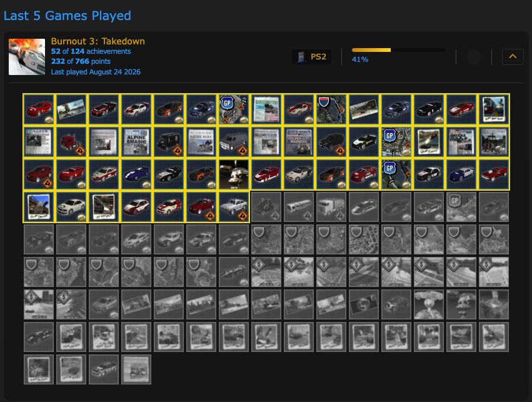Click "Last played August 24 2026" text
Image resolution: width=532 pixels, height=402 pixels.
(96, 72)
